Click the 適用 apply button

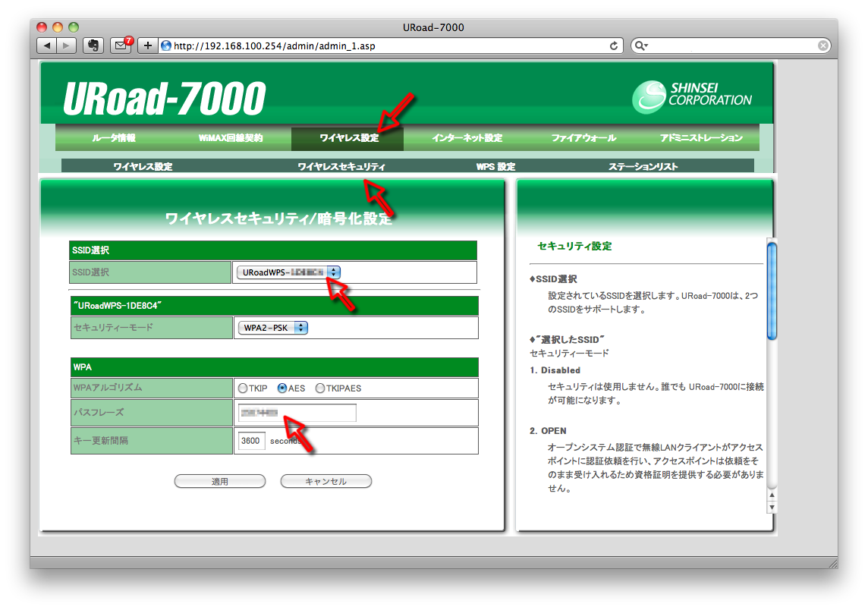[x=220, y=481]
